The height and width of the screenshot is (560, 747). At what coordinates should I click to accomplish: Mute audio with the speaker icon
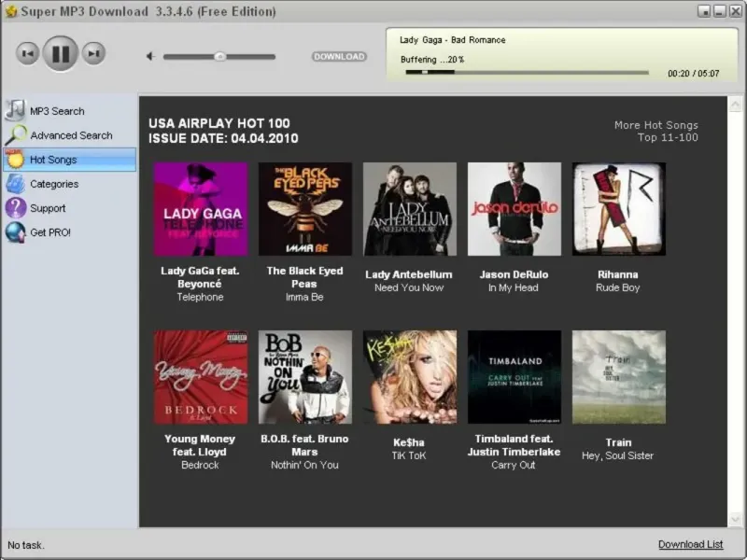pos(150,57)
